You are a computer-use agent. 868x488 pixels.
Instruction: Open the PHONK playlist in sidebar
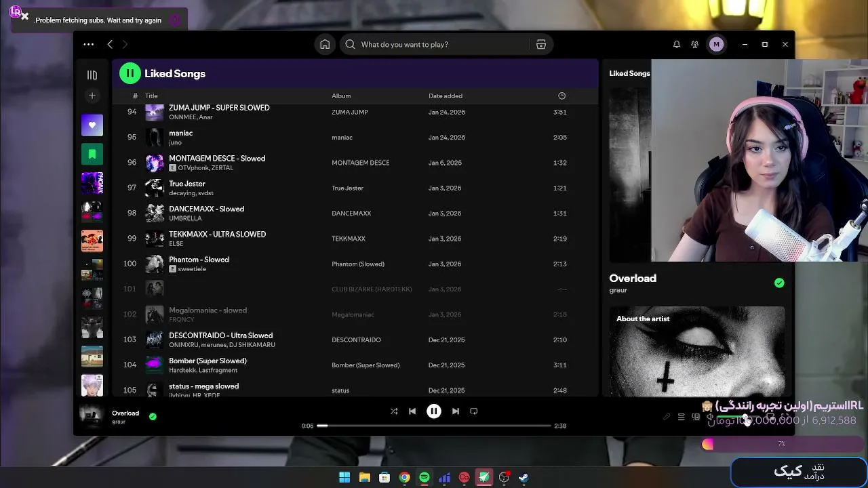[92, 183]
